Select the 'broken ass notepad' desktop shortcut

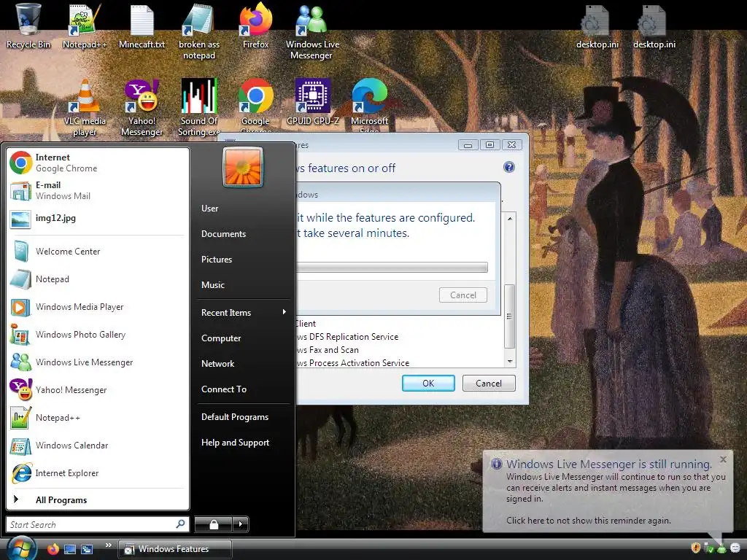pos(198,32)
